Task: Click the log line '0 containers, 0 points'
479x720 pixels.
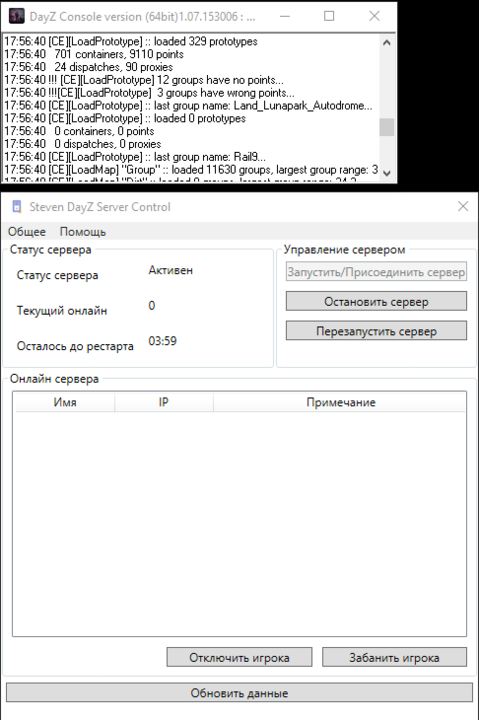Action: [79, 131]
